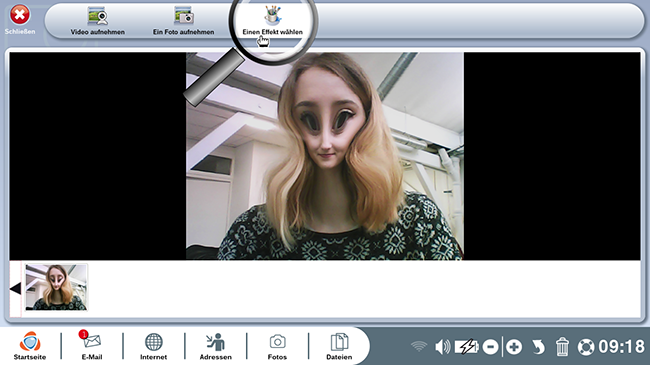Click the Video aufnehmen webcam icon

point(97,17)
